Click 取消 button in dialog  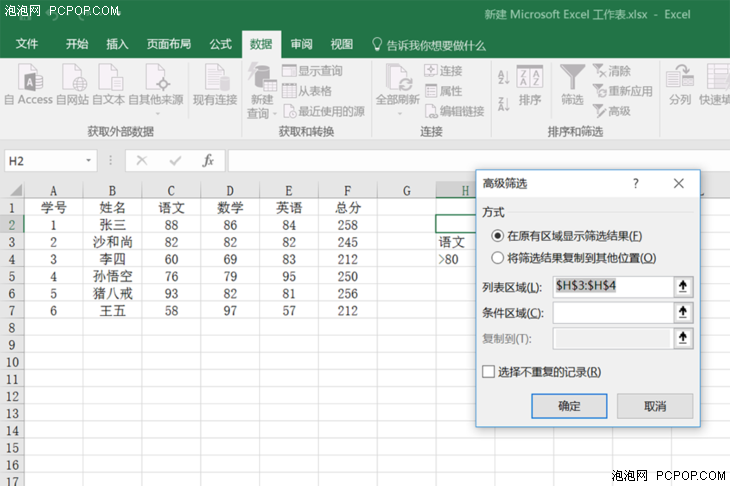pyautogui.click(x=655, y=406)
